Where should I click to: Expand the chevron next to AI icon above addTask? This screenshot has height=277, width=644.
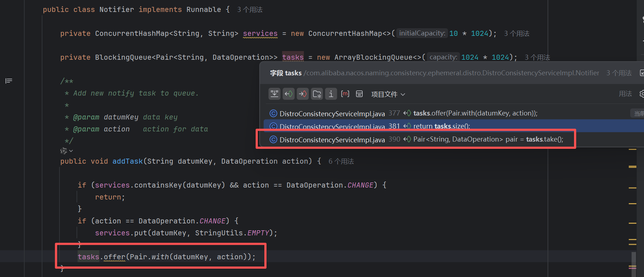[x=71, y=151]
